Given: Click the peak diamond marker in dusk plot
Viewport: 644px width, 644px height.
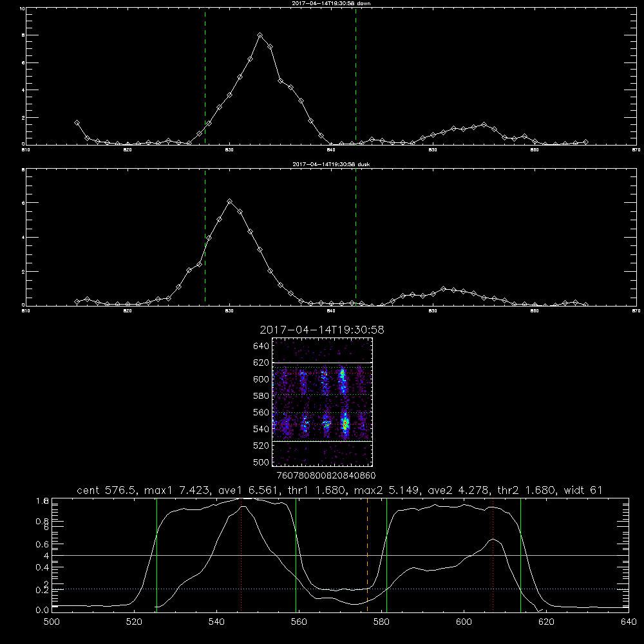Looking at the screenshot, I should tap(230, 201).
